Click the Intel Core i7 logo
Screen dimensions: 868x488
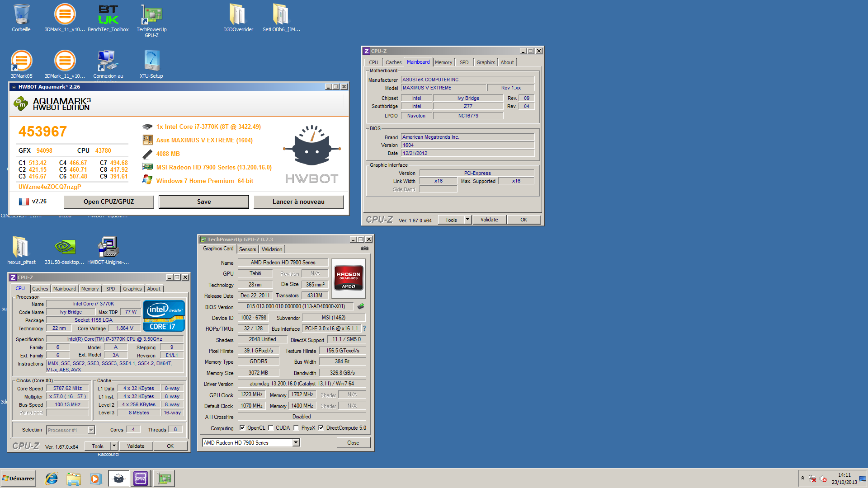click(164, 316)
